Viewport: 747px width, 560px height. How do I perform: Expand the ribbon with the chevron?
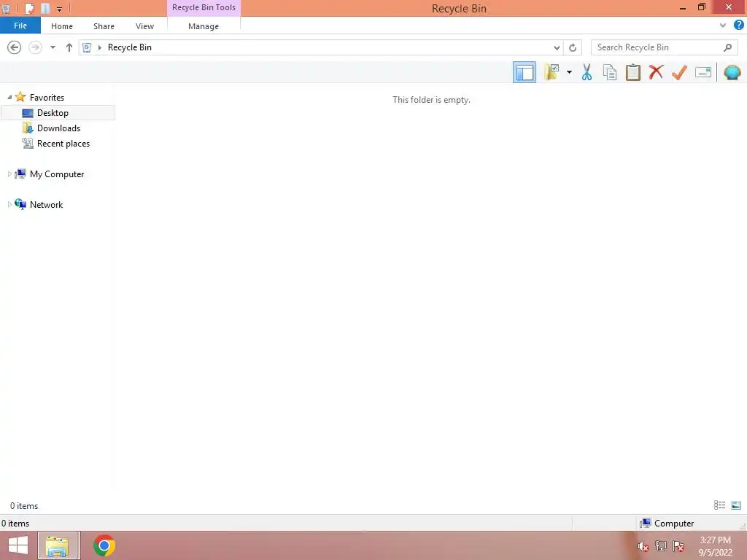(x=723, y=26)
